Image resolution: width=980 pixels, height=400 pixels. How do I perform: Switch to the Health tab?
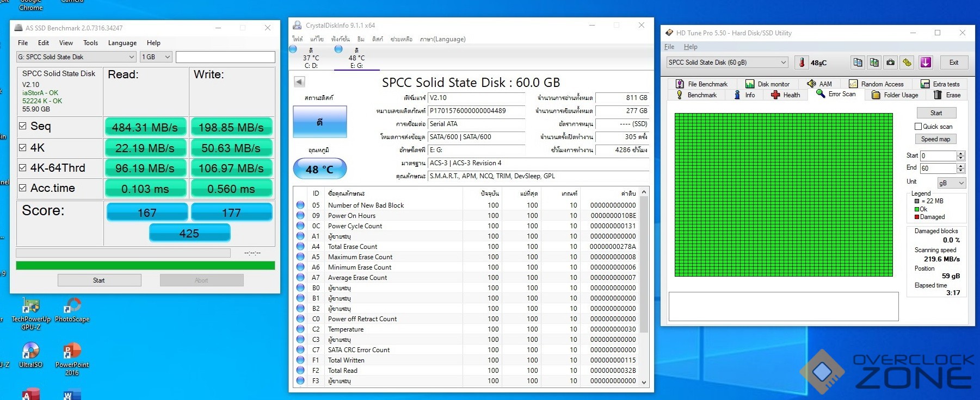point(786,95)
